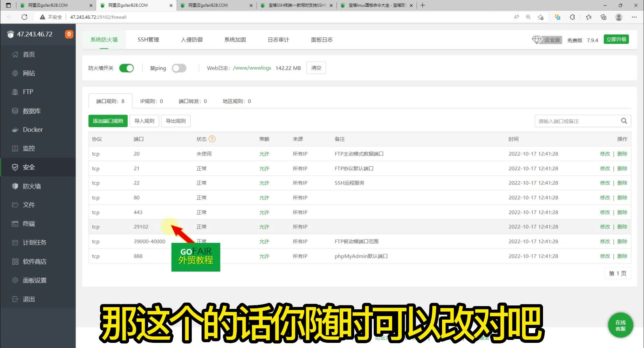Open the browser profile avatar icon
The width and height of the screenshot is (644, 348).
(619, 17)
